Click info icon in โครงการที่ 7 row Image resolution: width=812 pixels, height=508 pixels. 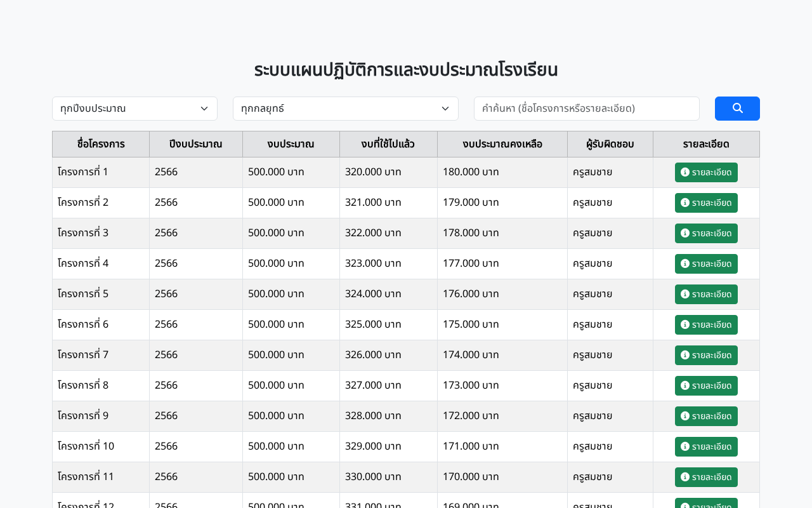tap(685, 355)
